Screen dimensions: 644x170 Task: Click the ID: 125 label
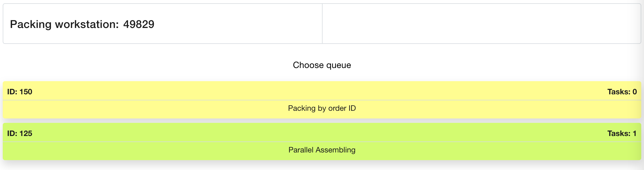pyautogui.click(x=20, y=134)
